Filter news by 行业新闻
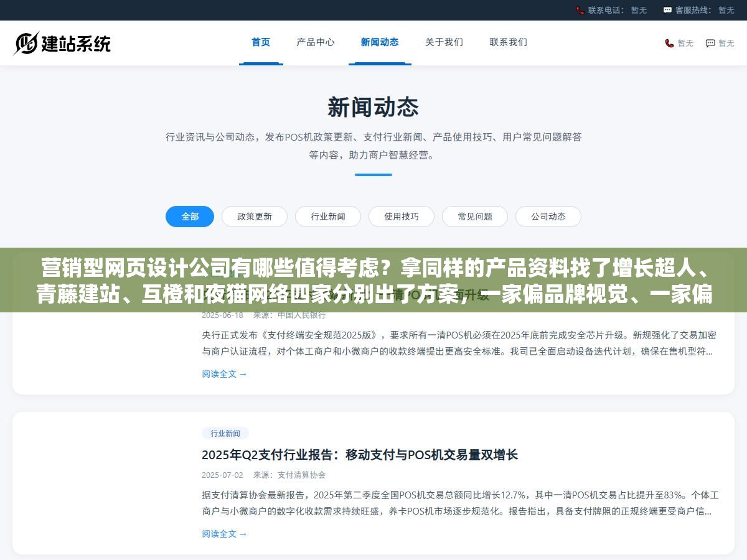Screen dimensions: 747x560 coord(328,217)
